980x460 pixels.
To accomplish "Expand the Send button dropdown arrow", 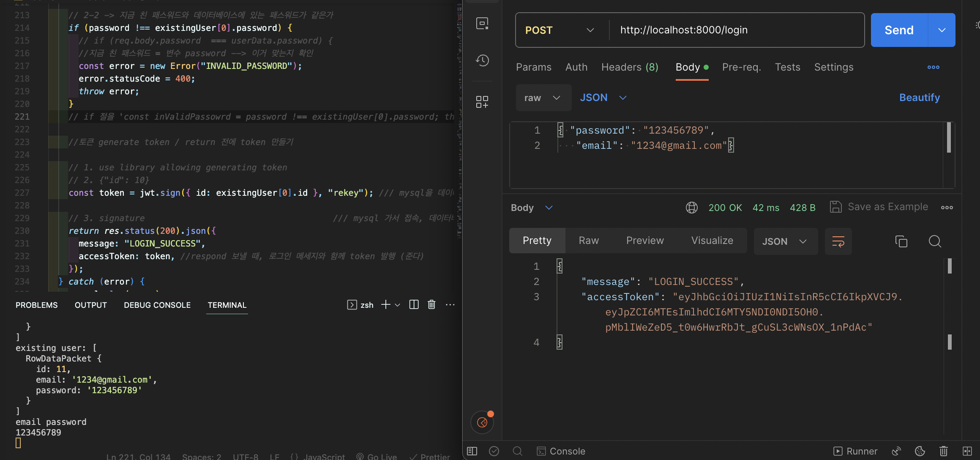I will 942,30.
